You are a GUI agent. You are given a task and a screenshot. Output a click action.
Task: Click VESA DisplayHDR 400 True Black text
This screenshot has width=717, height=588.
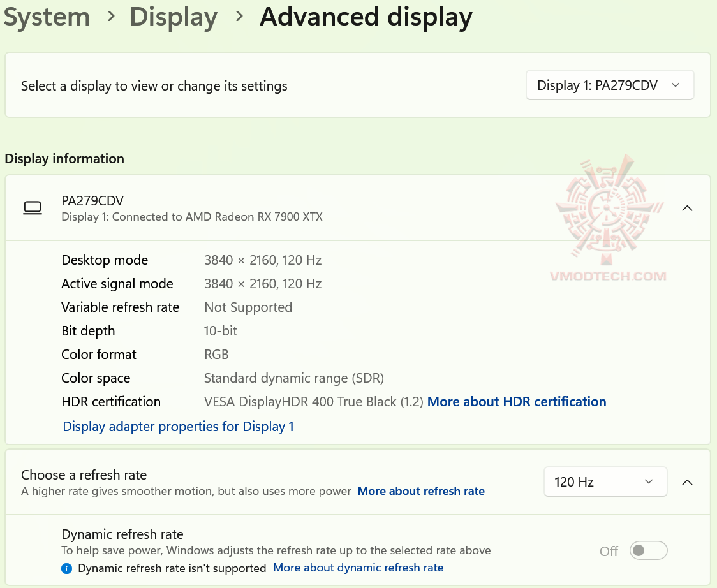point(300,401)
